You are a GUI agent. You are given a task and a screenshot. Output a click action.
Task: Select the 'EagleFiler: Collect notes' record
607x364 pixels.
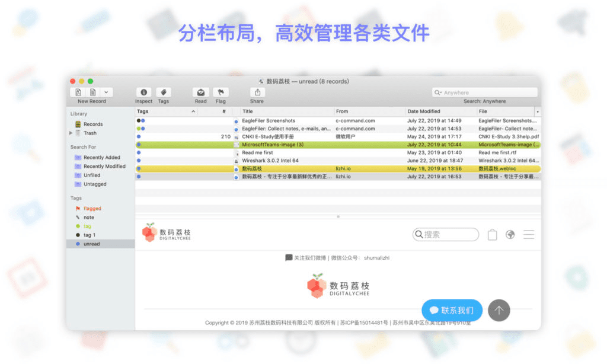click(x=338, y=129)
